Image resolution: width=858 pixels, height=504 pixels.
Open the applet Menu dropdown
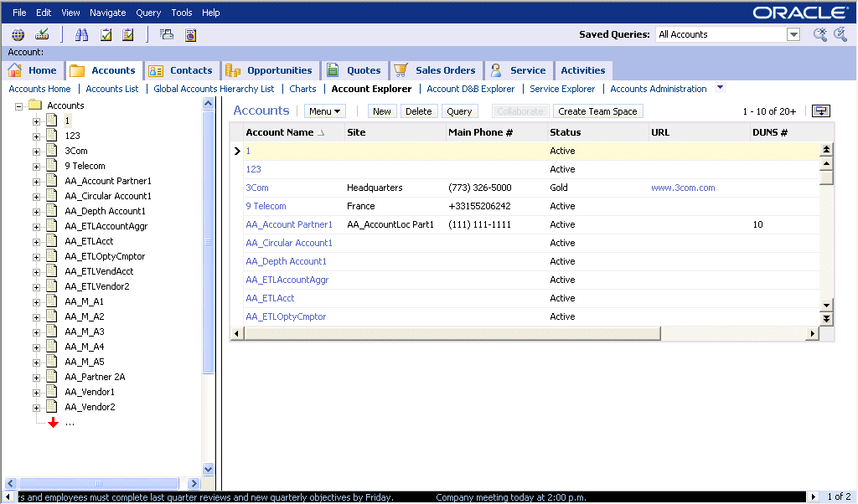click(x=324, y=111)
